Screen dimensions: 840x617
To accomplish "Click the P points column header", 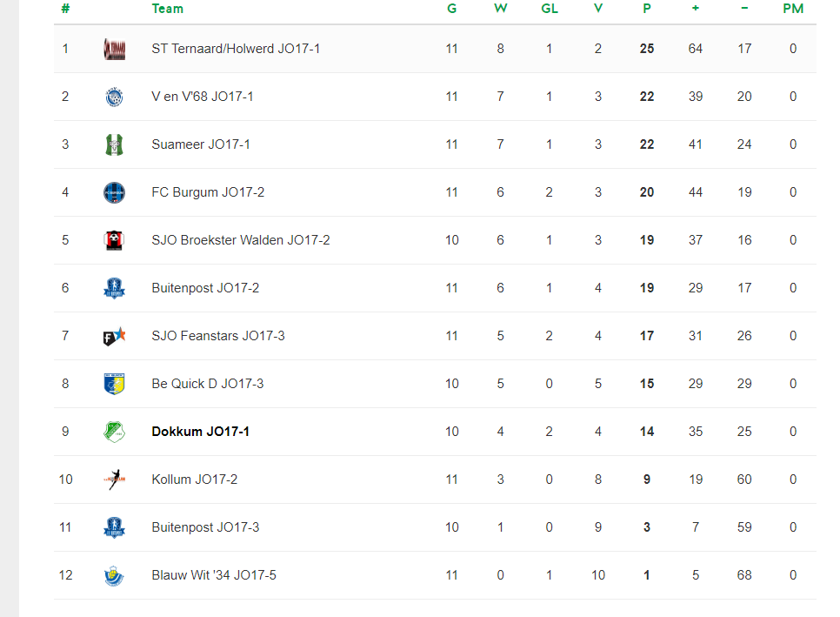I will (646, 9).
